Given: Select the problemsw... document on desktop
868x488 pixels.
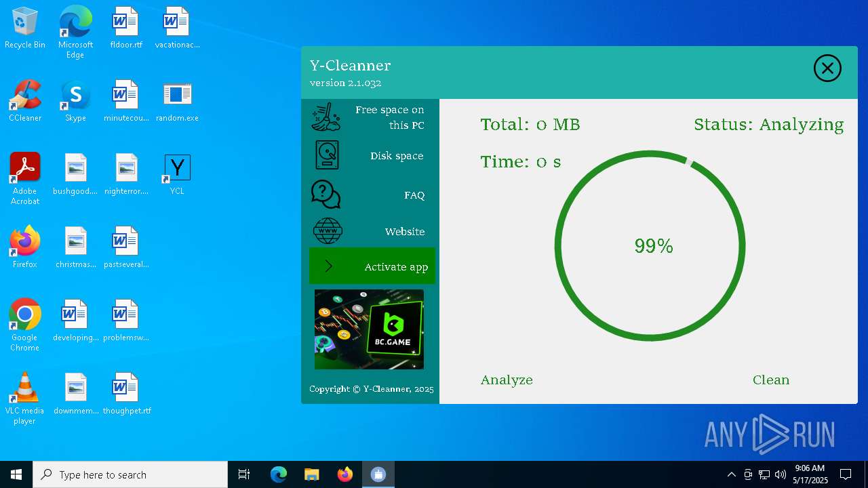Looking at the screenshot, I should (x=126, y=321).
